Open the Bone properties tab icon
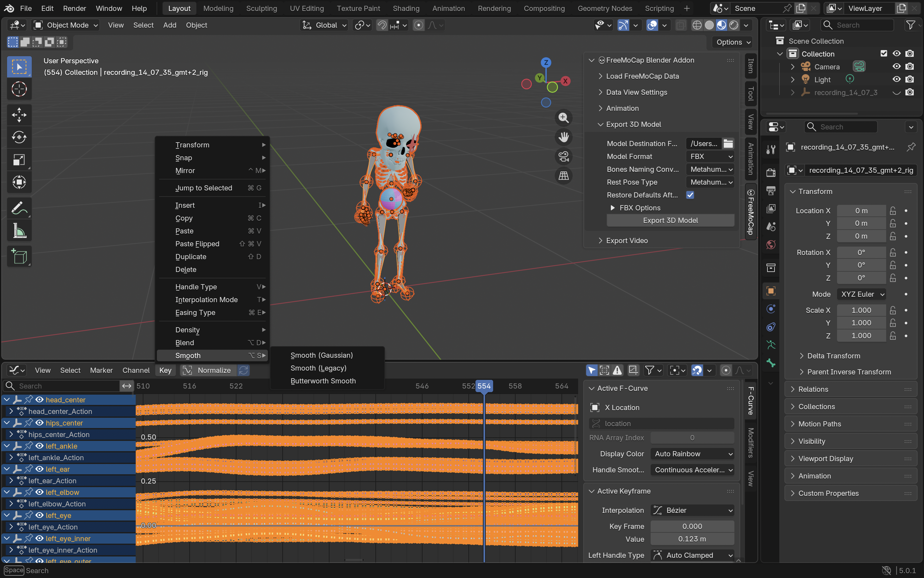 pyautogui.click(x=771, y=363)
